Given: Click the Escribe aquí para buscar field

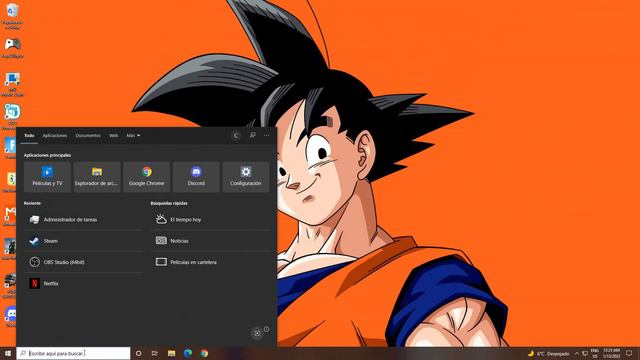Looking at the screenshot, I should pyautogui.click(x=73, y=353).
